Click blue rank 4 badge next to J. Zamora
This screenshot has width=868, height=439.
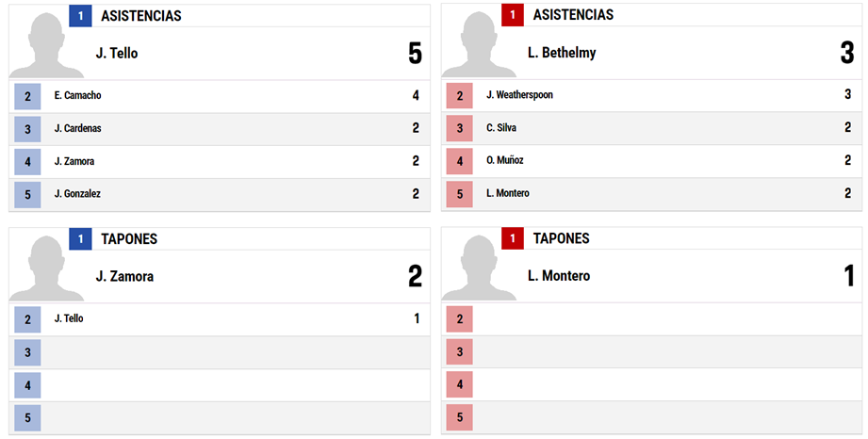[x=27, y=162]
